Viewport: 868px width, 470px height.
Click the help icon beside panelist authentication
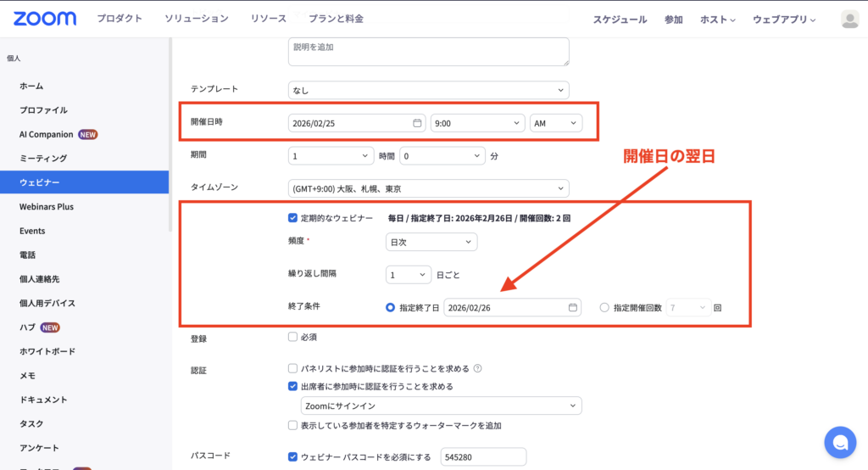(478, 369)
